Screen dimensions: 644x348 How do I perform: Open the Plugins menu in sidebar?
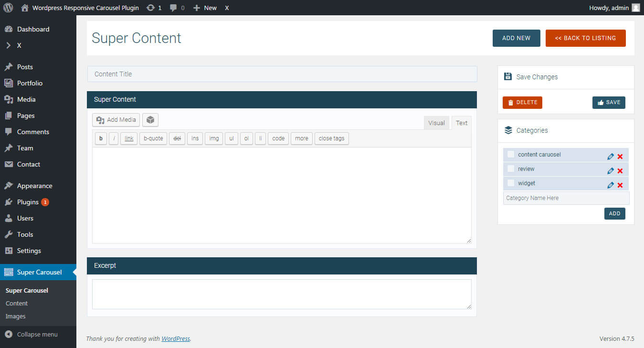pos(28,202)
